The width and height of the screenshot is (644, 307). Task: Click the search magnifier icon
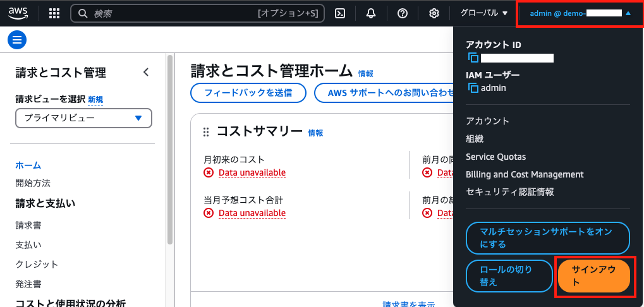(x=83, y=13)
